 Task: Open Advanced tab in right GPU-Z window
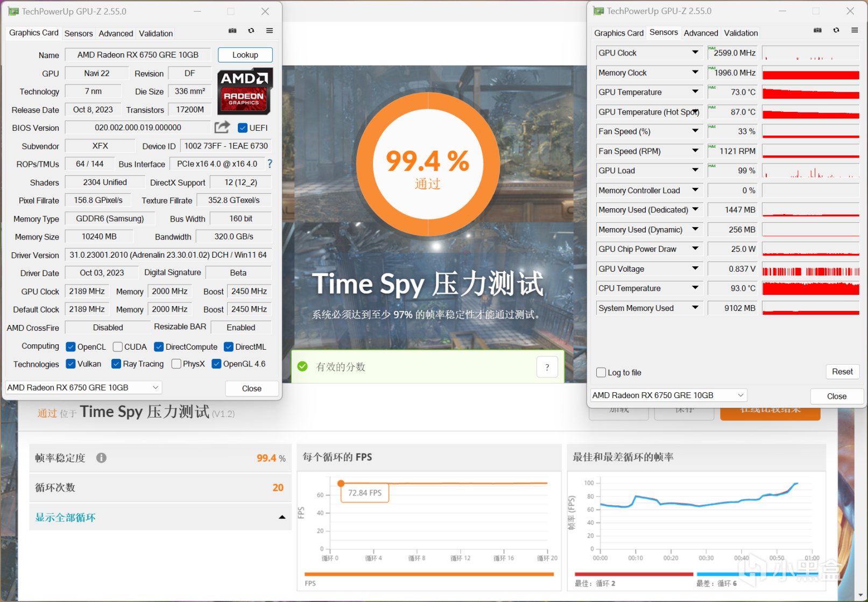point(701,33)
